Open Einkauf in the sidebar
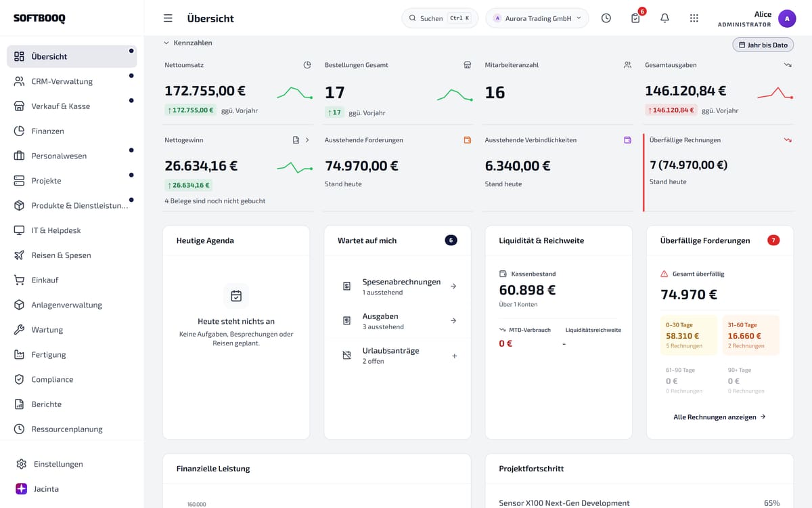 pos(72,280)
